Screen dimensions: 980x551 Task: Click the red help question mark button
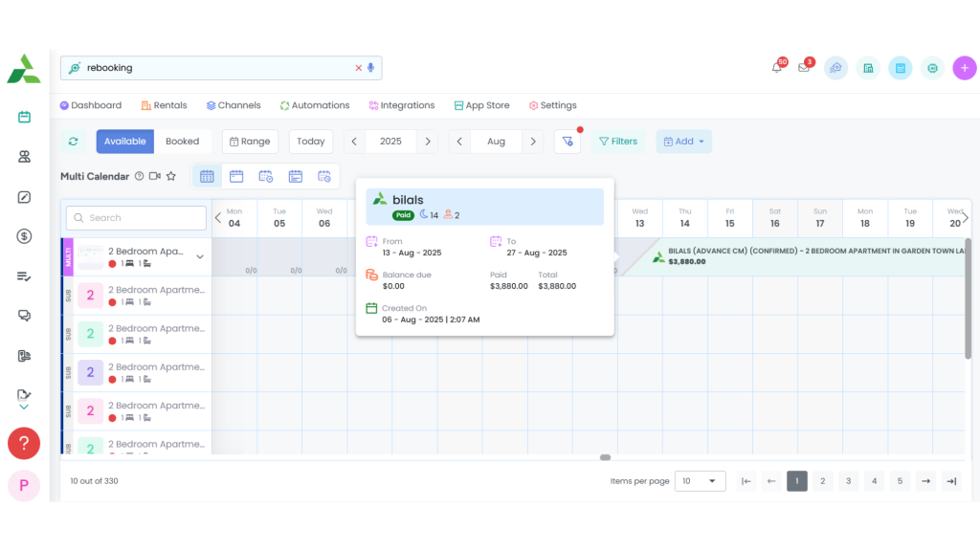pos(24,444)
